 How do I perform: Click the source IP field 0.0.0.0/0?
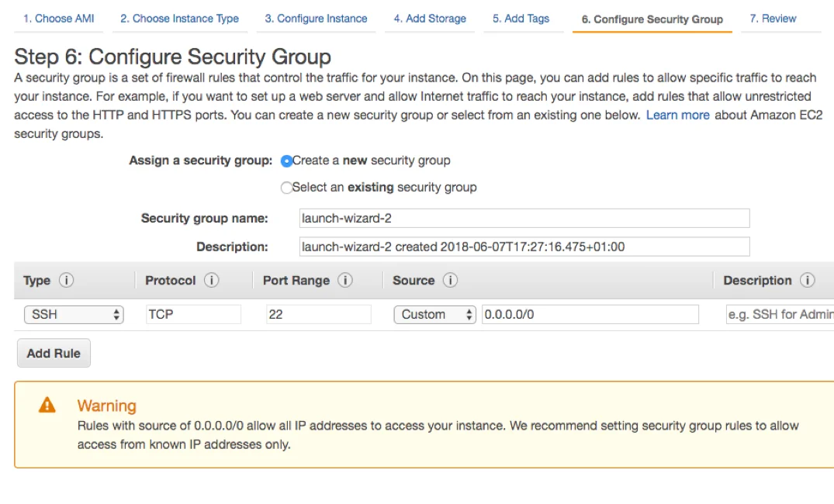point(590,315)
